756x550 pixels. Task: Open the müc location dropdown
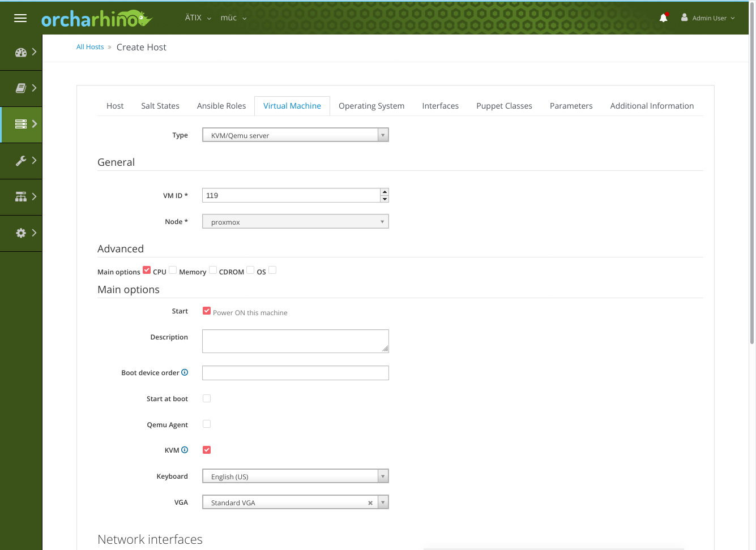(234, 18)
